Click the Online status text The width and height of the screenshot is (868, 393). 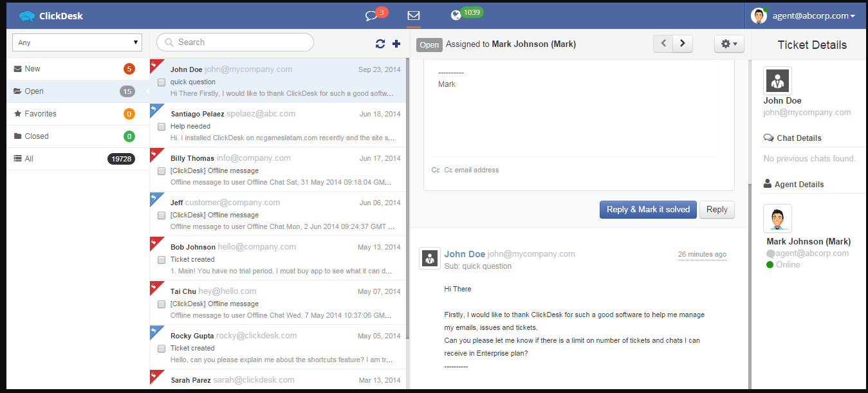pyautogui.click(x=788, y=265)
